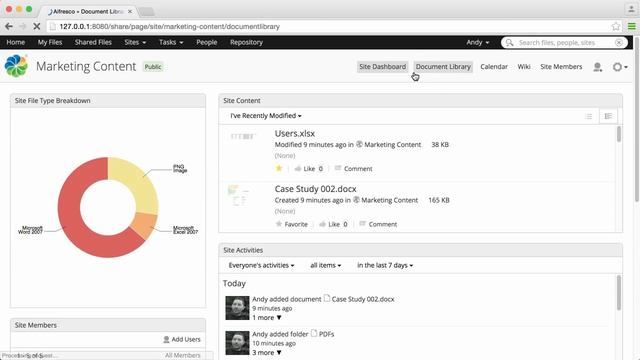This screenshot has width=640, height=360.
Task: Click the Public visibility badge
Action: (153, 67)
